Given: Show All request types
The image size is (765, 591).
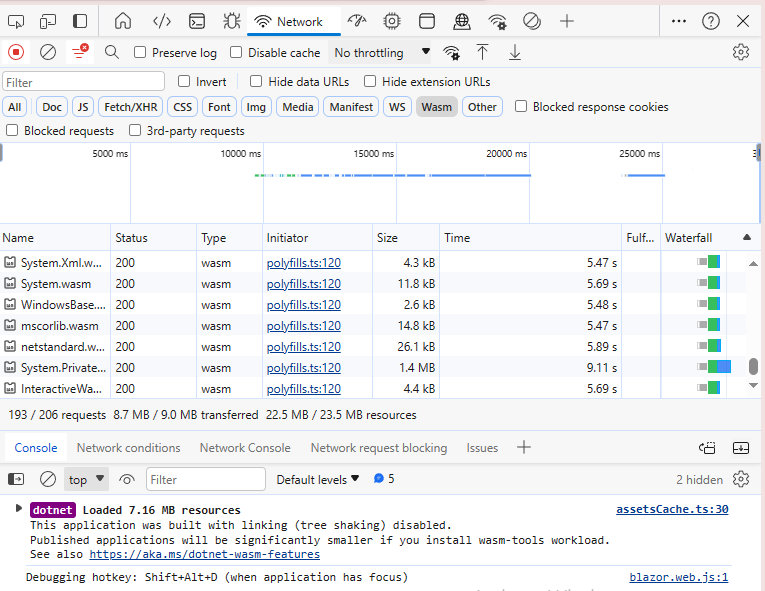Looking at the screenshot, I should tap(15, 107).
